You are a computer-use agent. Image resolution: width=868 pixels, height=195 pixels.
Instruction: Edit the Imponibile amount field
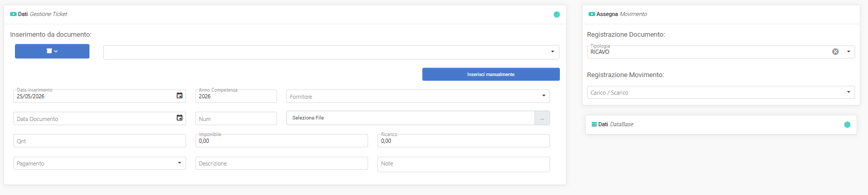click(x=281, y=141)
